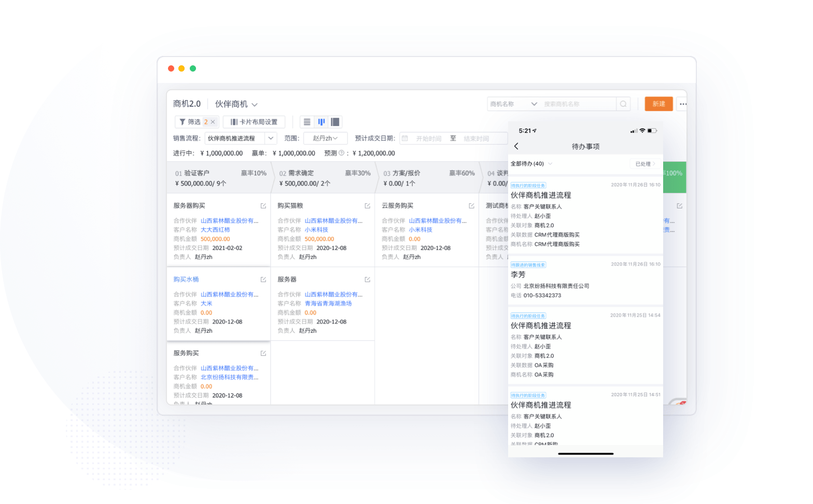The image size is (813, 504).
Task: Select the kanban board view icon
Action: tap(321, 122)
